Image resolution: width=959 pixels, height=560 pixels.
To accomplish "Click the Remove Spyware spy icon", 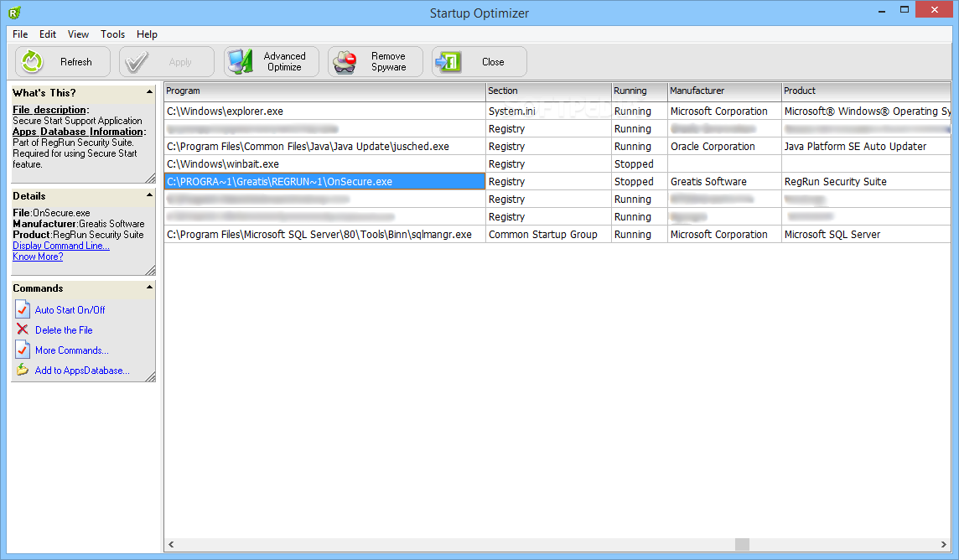I will coord(345,62).
